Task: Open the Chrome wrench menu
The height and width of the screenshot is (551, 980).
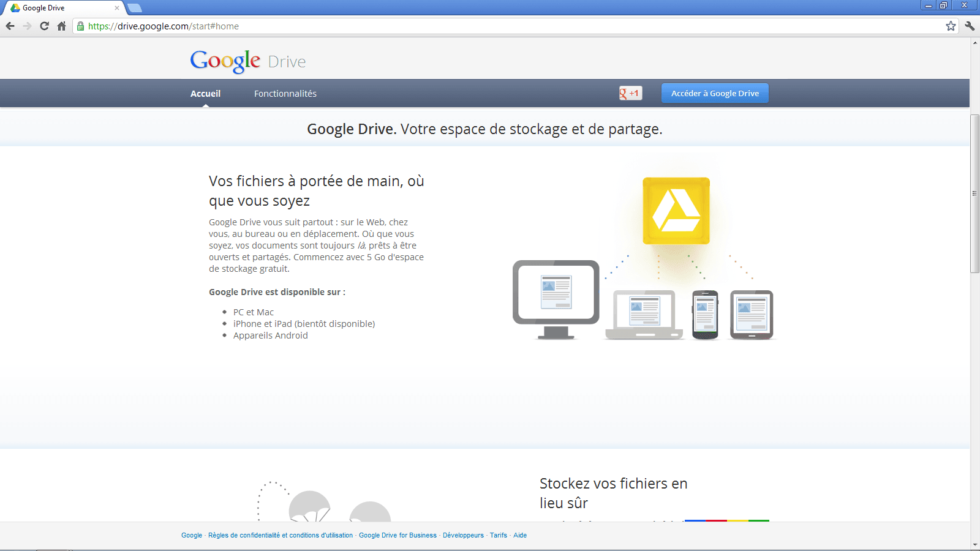Action: (970, 26)
